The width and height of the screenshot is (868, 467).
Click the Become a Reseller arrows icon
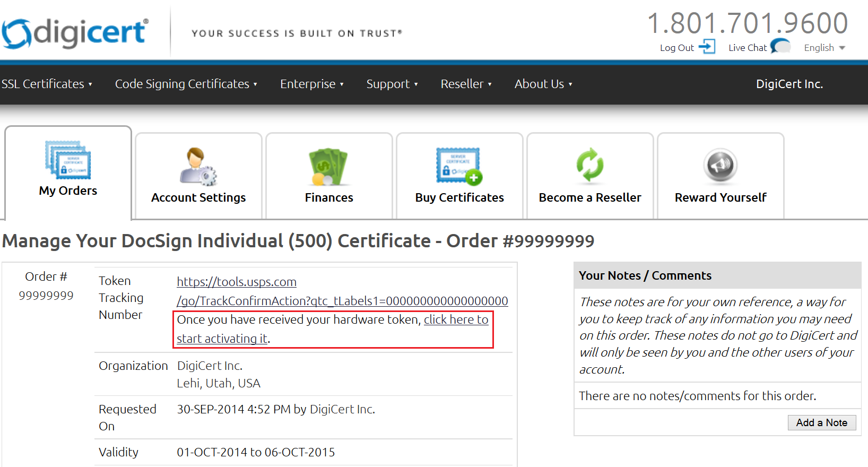590,165
